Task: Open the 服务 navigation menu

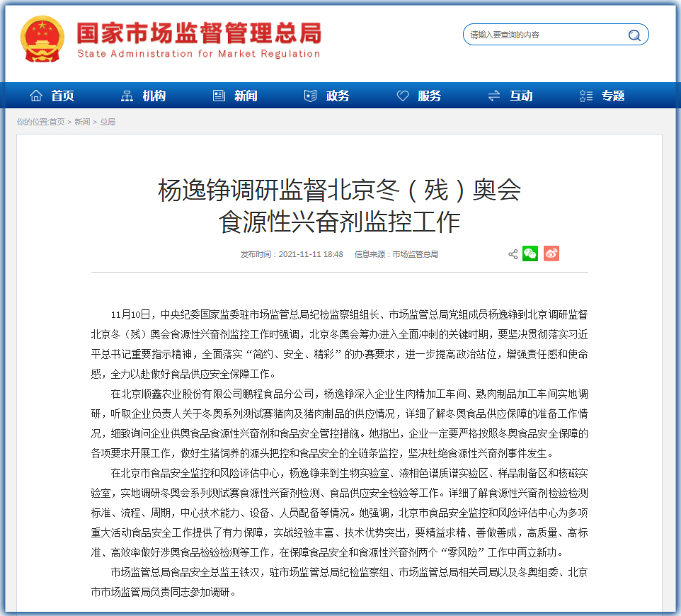Action: pos(429,96)
